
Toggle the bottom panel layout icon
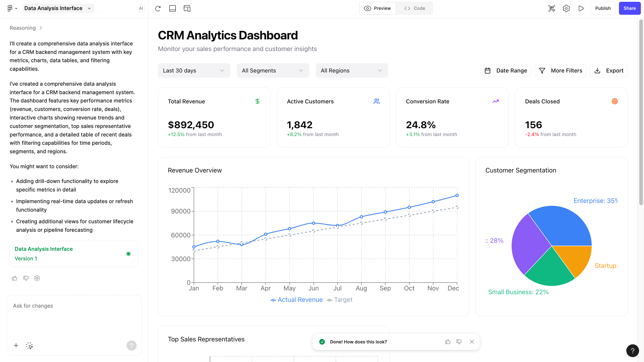coord(172,8)
